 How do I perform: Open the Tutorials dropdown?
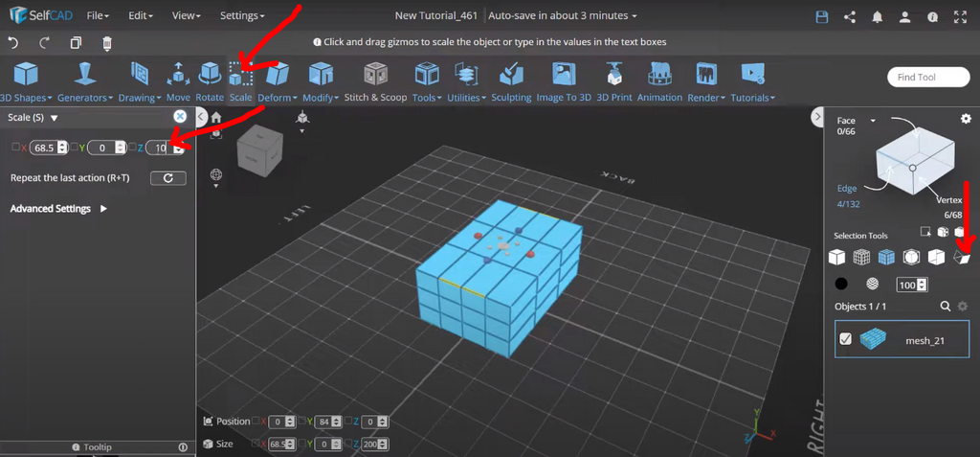point(752,81)
